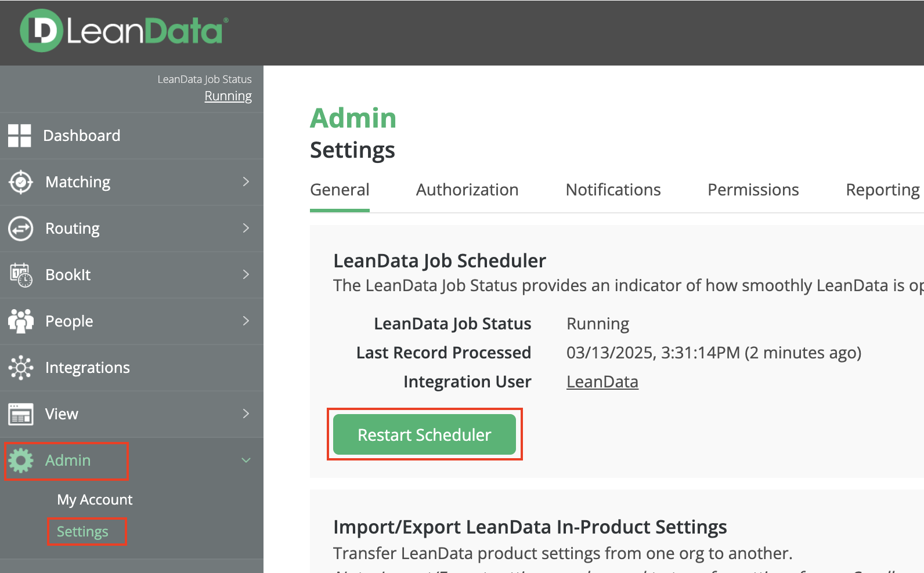Open the Notifications tab
This screenshot has height=573, width=924.
pos(613,190)
